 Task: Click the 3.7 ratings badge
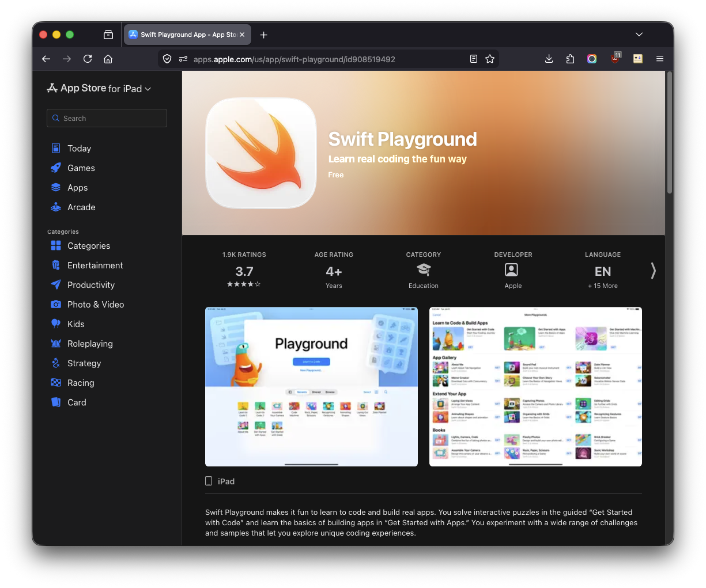click(x=244, y=271)
